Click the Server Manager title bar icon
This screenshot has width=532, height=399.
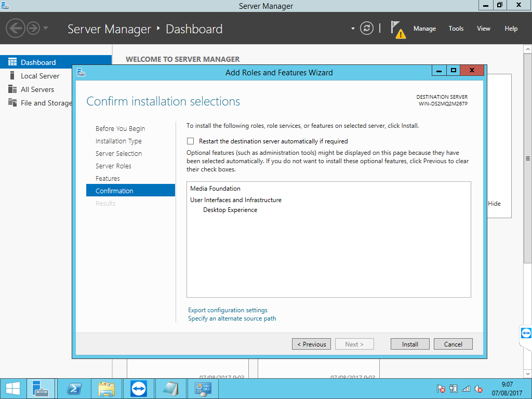click(x=5, y=5)
